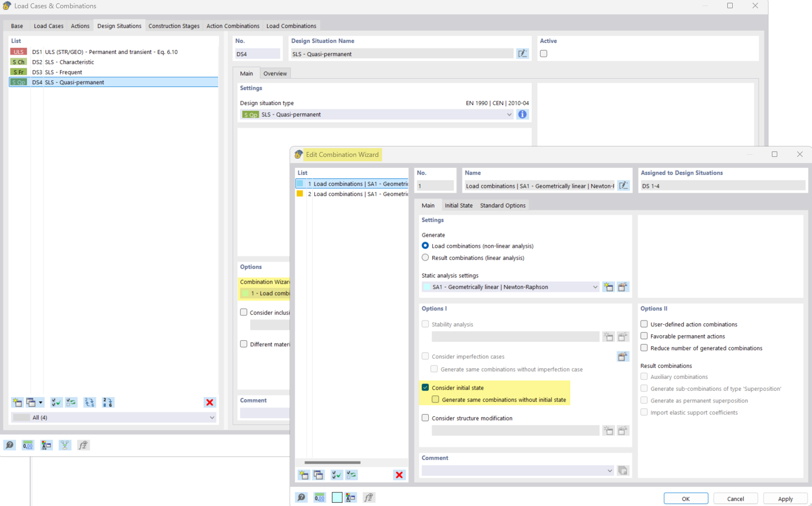The height and width of the screenshot is (506, 812).
Task: Enable Favorable permanent actions checkbox
Action: point(644,336)
